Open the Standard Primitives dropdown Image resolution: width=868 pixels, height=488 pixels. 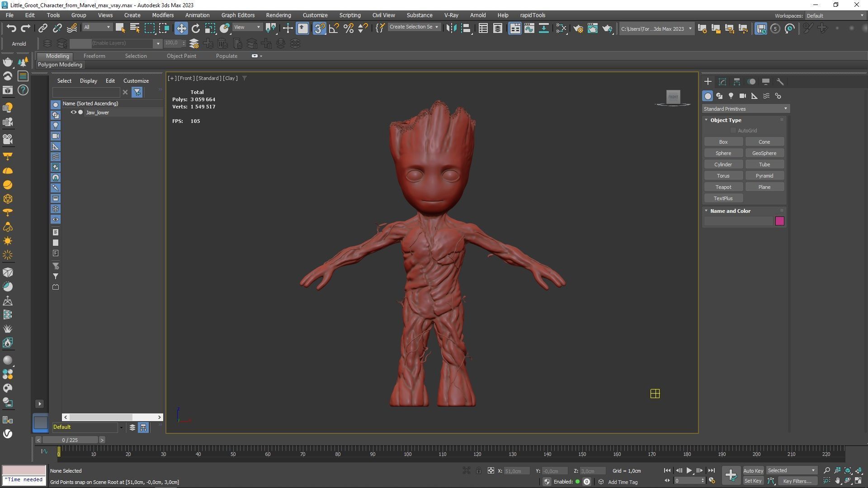[x=745, y=109]
